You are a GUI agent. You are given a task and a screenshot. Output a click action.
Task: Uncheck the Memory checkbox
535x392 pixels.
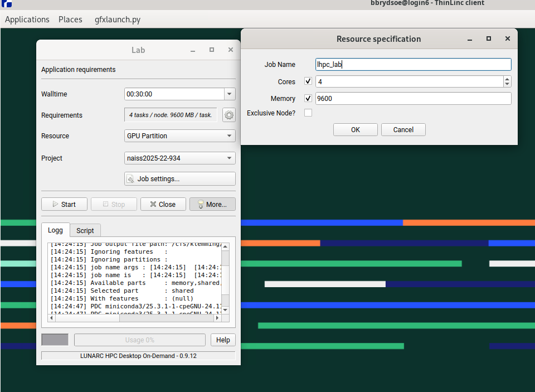[308, 99]
